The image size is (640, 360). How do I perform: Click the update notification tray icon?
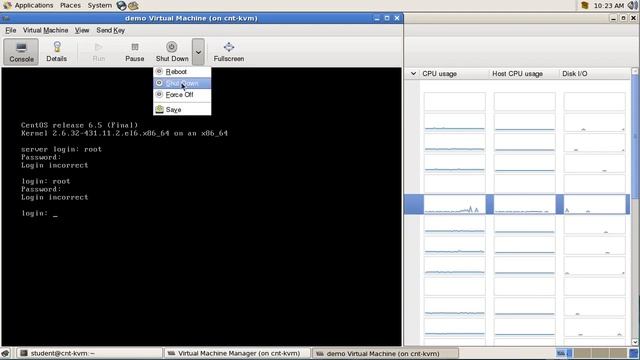pos(584,5)
